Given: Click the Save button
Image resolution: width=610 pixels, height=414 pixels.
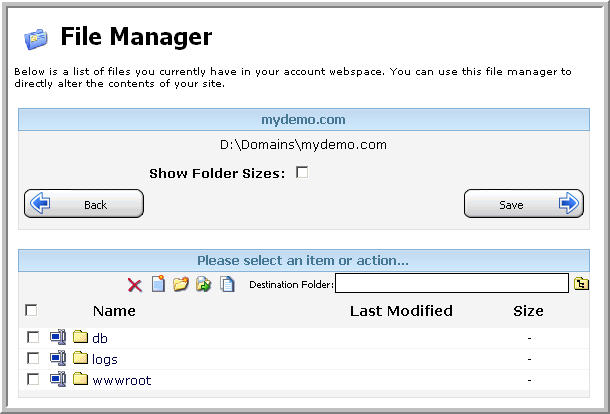Looking at the screenshot, I should tap(524, 203).
